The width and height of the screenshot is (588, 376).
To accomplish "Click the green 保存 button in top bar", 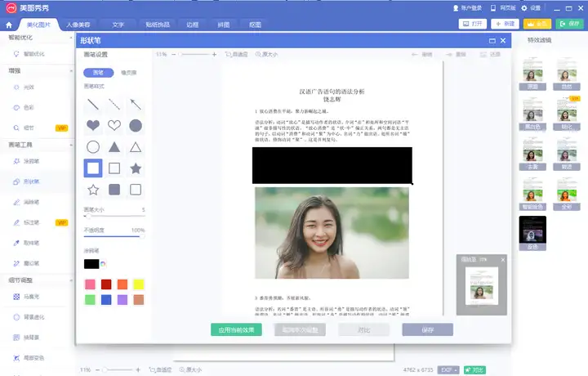I will pyautogui.click(x=570, y=24).
